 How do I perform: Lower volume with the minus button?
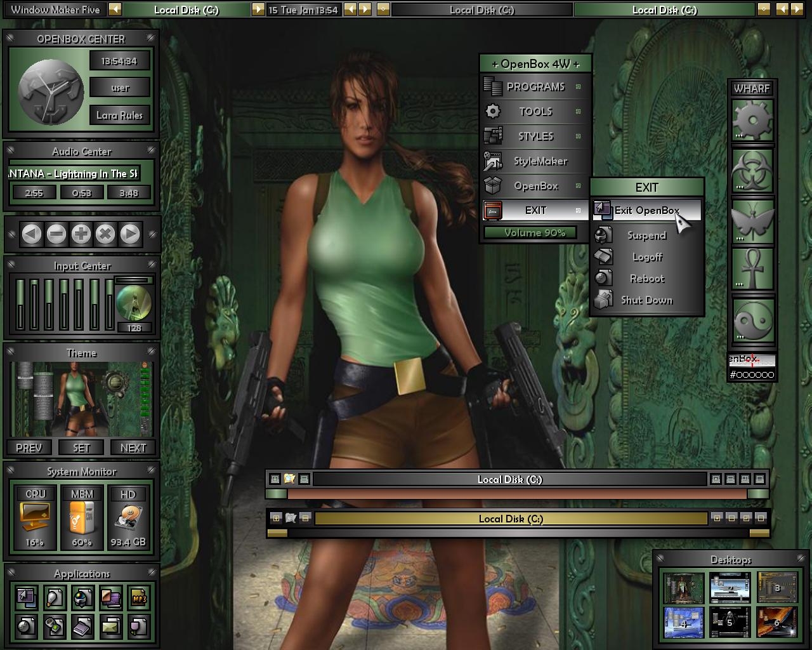56,234
